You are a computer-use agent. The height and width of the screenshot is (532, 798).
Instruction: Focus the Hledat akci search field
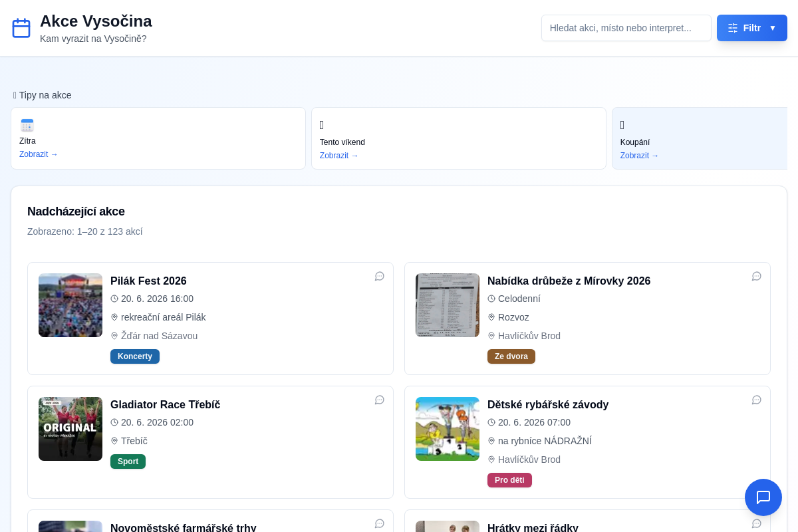coord(626,28)
